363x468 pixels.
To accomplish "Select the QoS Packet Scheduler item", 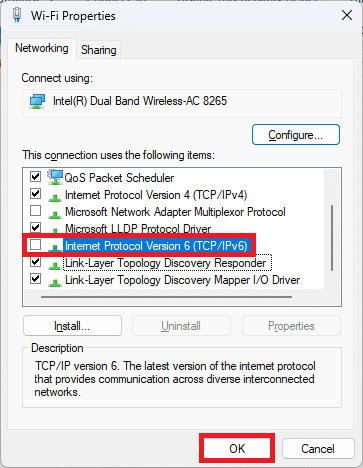I will click(119, 178).
